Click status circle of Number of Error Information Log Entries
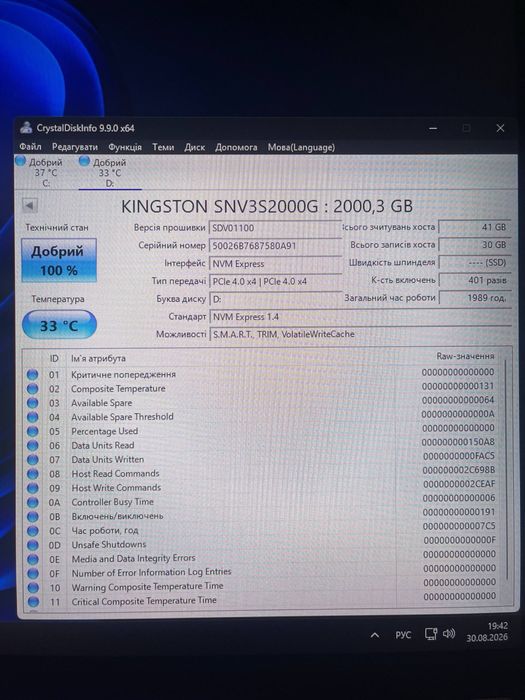Image resolution: width=525 pixels, height=700 pixels. coord(33,573)
